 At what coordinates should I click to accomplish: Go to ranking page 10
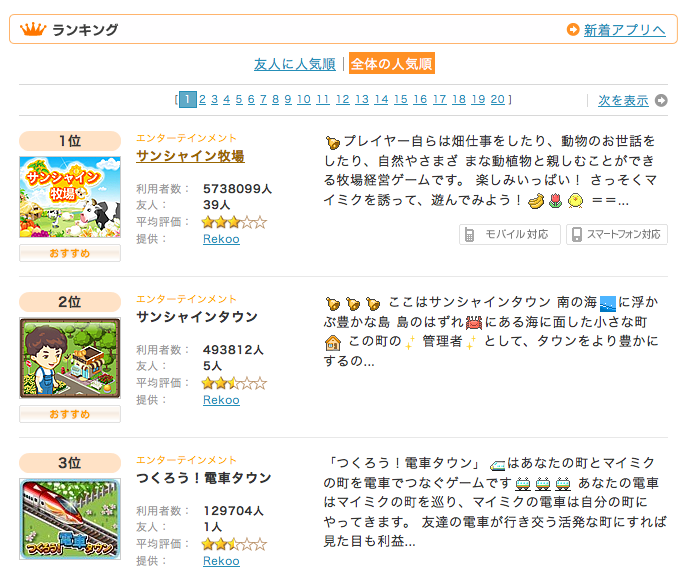click(x=304, y=99)
